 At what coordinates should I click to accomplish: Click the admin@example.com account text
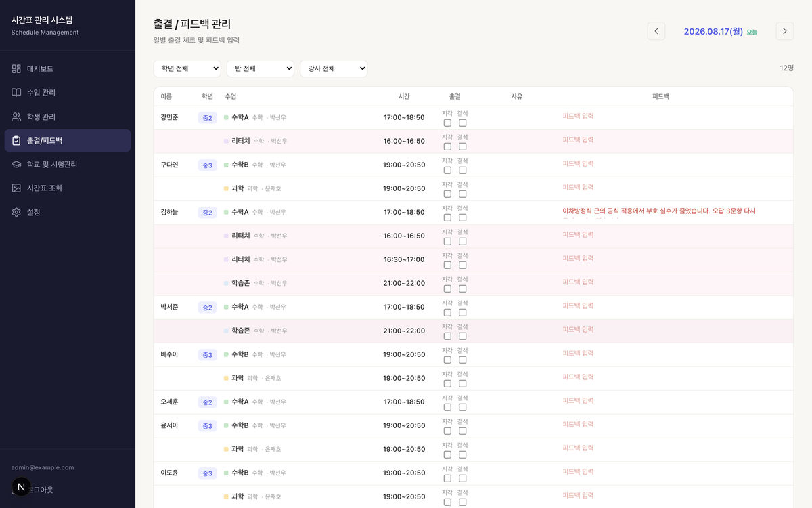[x=43, y=467]
